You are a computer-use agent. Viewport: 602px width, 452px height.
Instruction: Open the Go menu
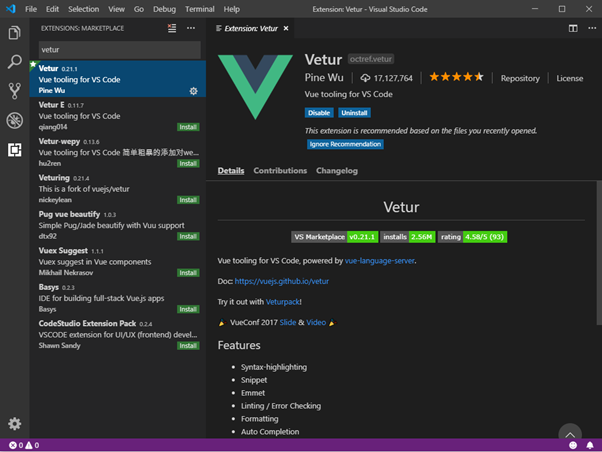coord(139,9)
